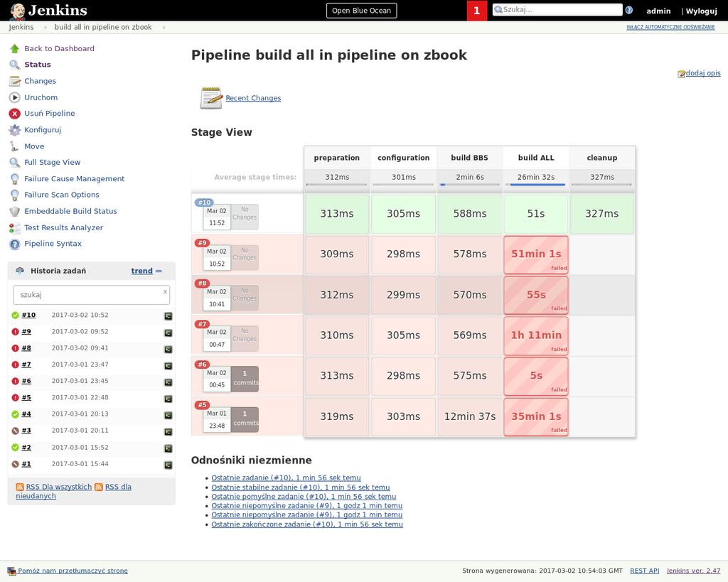Open console output icon for build #5
This screenshot has height=582, width=728.
168,399
